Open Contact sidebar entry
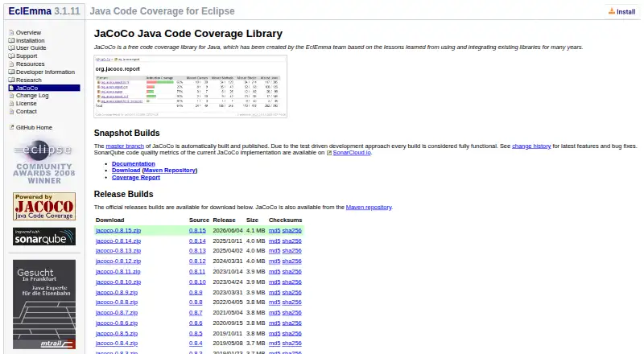 pos(27,112)
